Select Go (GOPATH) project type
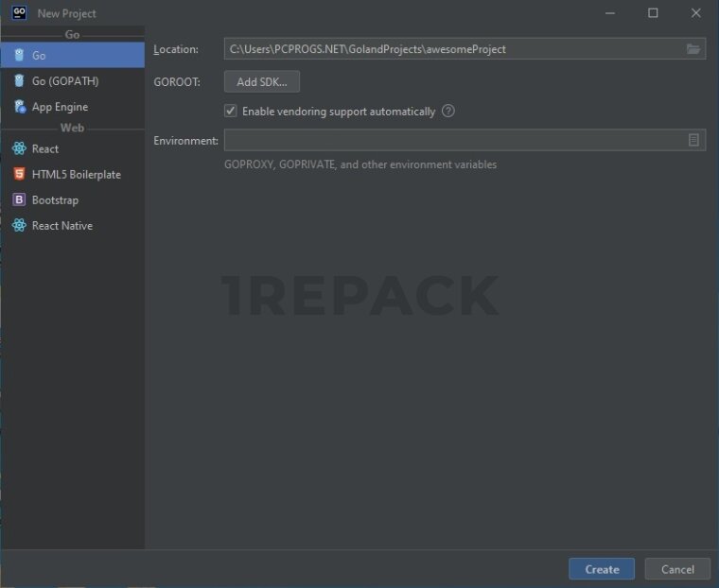Image resolution: width=719 pixels, height=588 pixels. click(64, 81)
